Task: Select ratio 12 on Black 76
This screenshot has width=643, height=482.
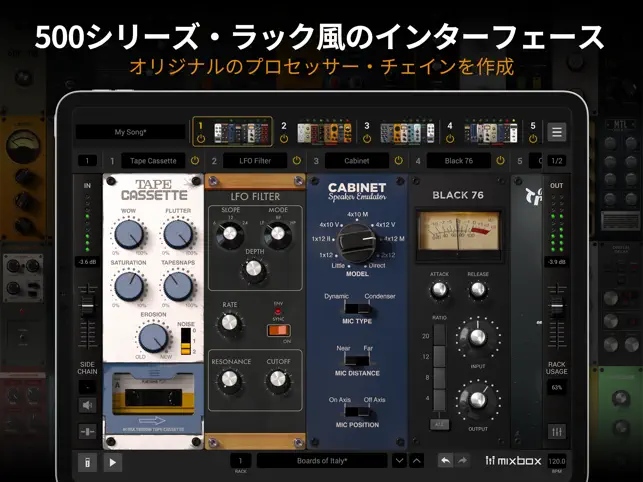Action: pos(440,356)
